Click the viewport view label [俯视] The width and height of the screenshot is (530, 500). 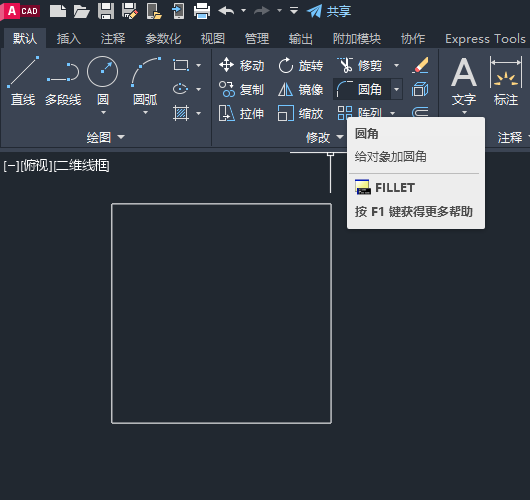click(x=37, y=166)
